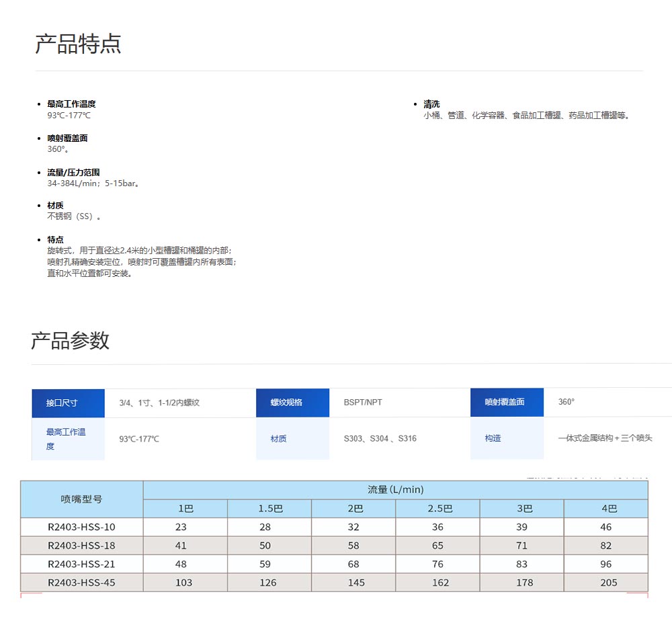Click the R2403-HSS-21 model cell

81,564
